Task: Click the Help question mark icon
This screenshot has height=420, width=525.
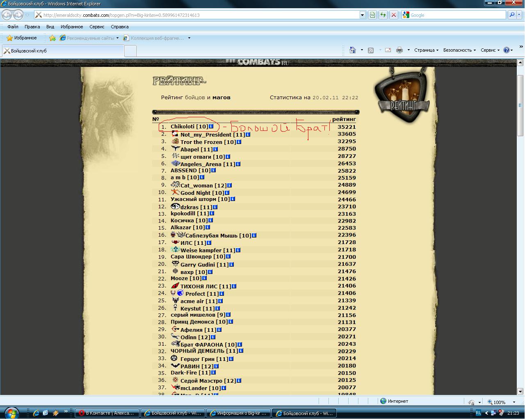Action: [x=507, y=50]
